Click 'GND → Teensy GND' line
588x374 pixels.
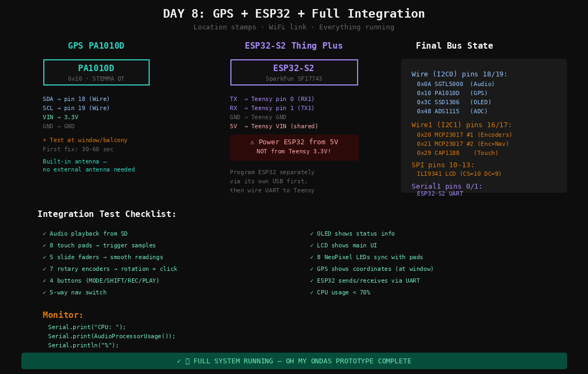(258, 117)
